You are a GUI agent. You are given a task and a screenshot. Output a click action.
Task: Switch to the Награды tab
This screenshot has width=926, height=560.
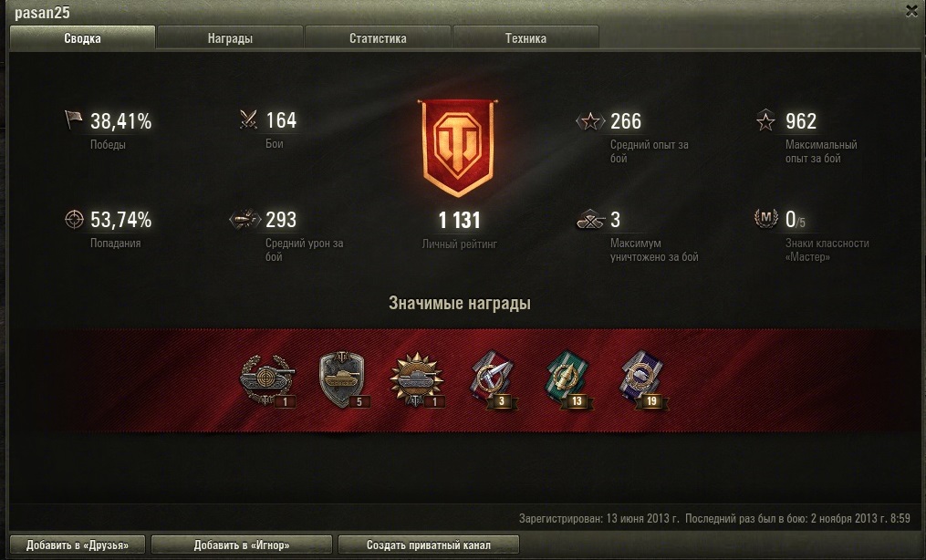[x=230, y=37]
